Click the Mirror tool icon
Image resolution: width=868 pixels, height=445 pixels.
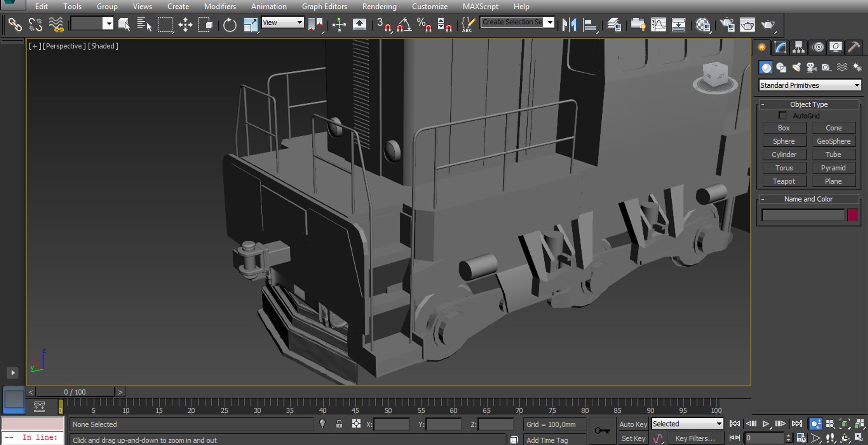(569, 24)
